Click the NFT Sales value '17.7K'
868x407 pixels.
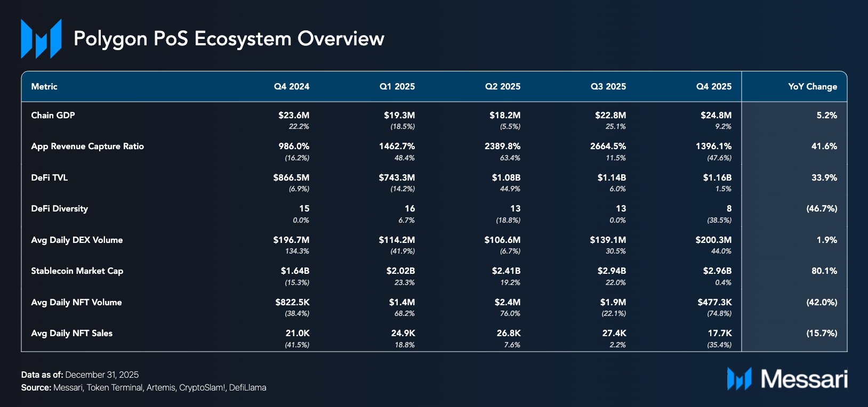tap(720, 333)
